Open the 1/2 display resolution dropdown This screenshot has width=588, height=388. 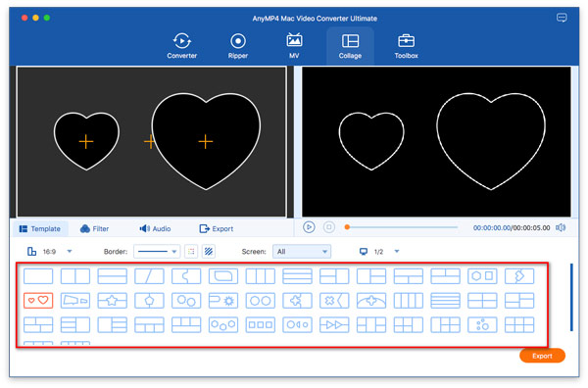coord(397,251)
